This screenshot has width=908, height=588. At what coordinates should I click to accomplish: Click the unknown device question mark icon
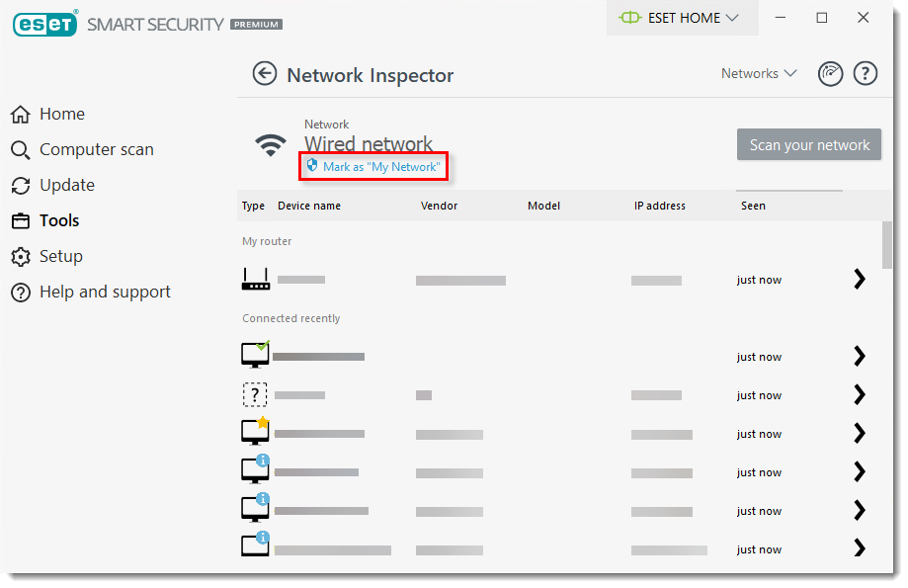coord(255,394)
